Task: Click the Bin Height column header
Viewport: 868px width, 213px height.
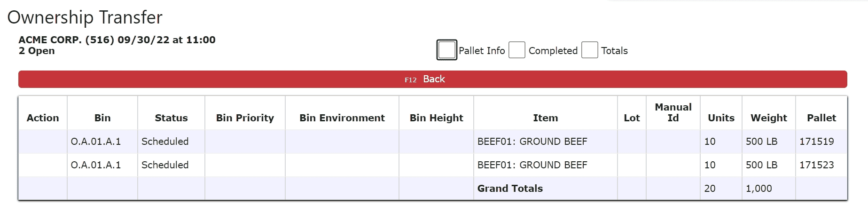Action: point(436,118)
